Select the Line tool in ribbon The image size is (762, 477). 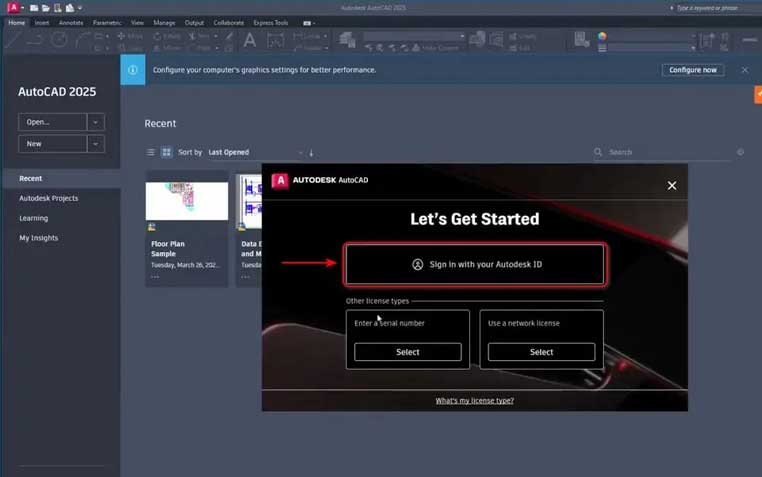point(12,40)
